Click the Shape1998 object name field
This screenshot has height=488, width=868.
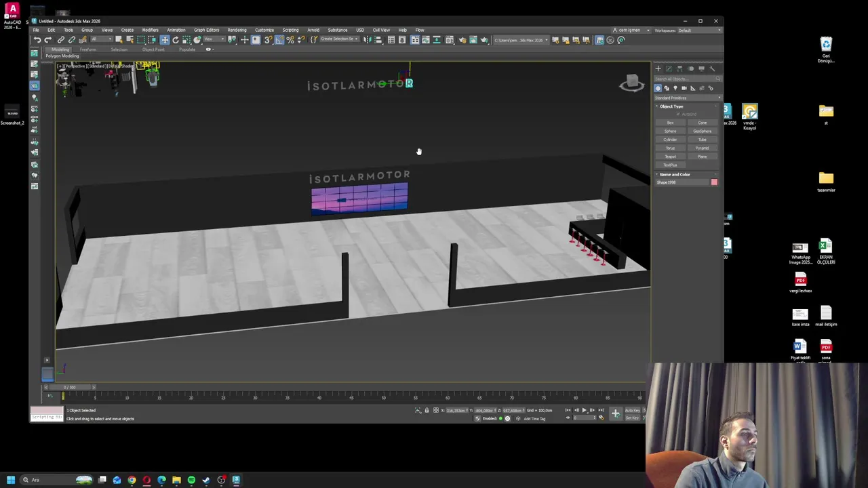(x=682, y=182)
